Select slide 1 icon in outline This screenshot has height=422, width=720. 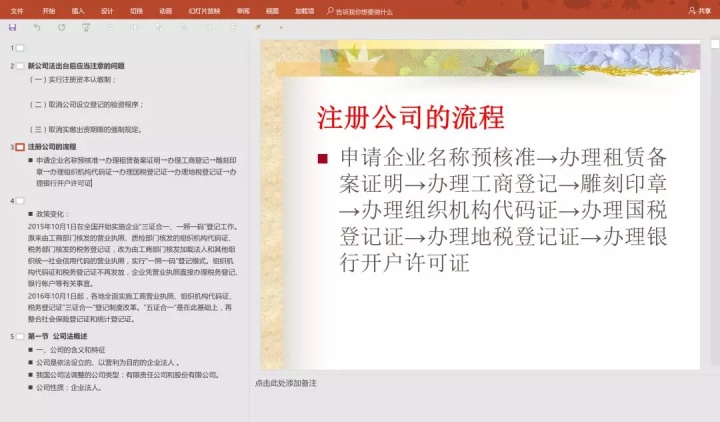pos(20,48)
